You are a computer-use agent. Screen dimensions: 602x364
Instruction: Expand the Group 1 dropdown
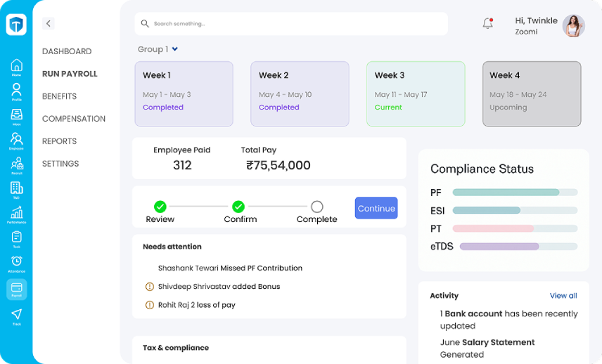(174, 49)
